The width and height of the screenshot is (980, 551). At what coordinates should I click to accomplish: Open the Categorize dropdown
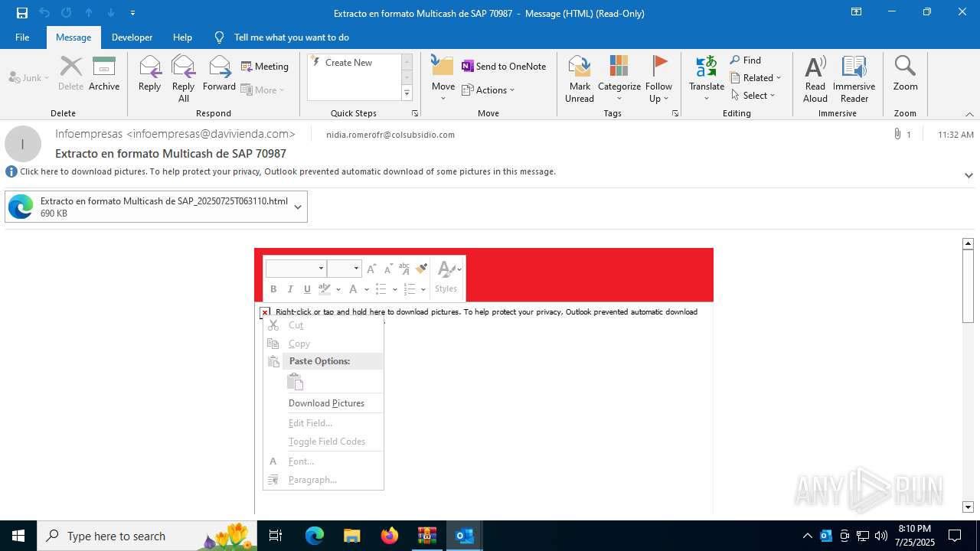coord(619,79)
